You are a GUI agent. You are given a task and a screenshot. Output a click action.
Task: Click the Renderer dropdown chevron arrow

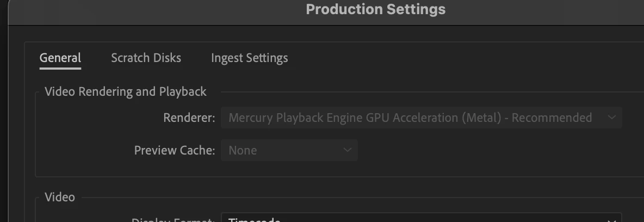click(611, 118)
